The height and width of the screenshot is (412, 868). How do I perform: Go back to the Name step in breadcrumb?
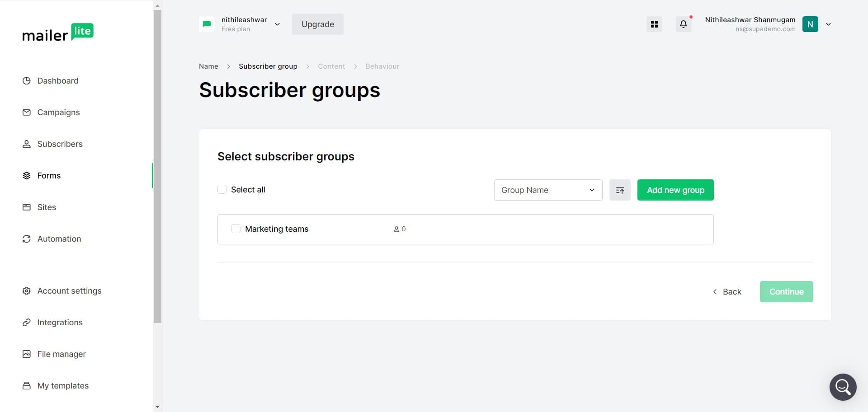208,66
